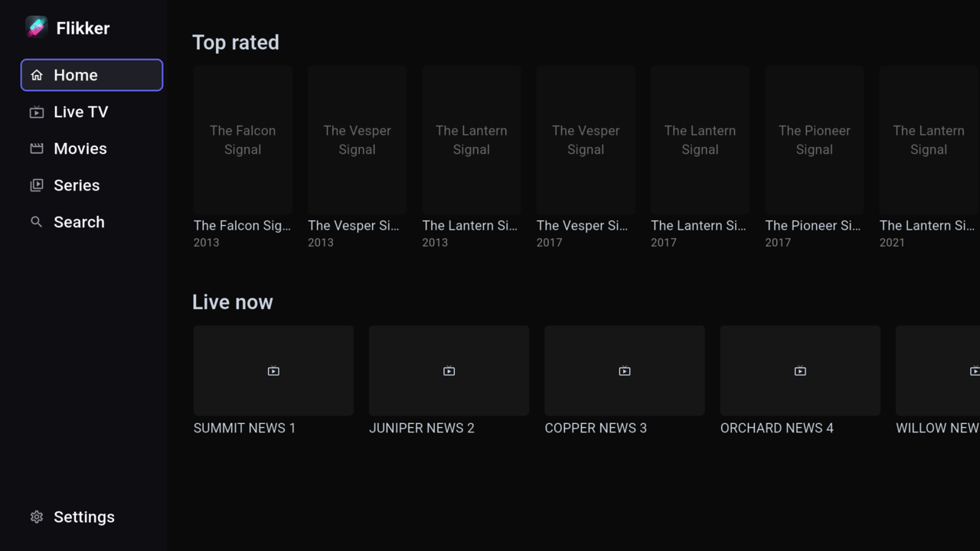Open the Live TV section
The width and height of the screenshot is (980, 551).
click(92, 112)
